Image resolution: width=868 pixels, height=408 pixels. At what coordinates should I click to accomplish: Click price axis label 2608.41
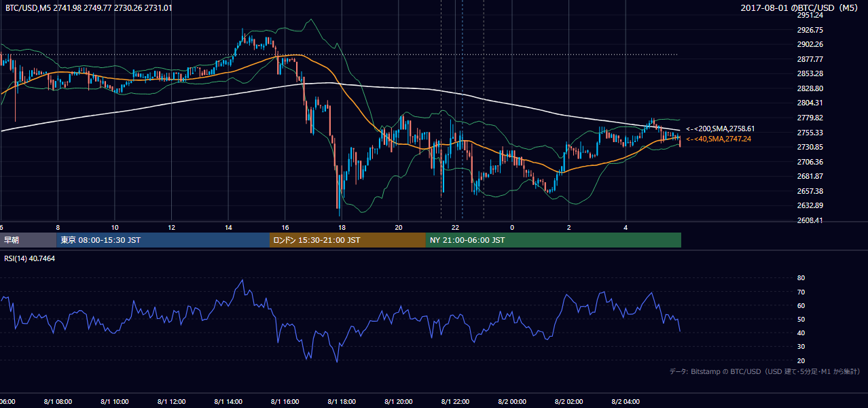click(x=810, y=220)
